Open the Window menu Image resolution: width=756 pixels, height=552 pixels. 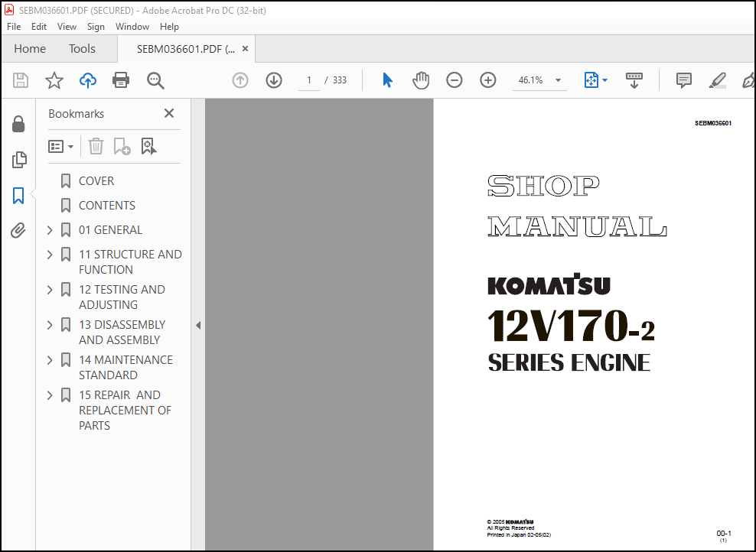pos(132,27)
